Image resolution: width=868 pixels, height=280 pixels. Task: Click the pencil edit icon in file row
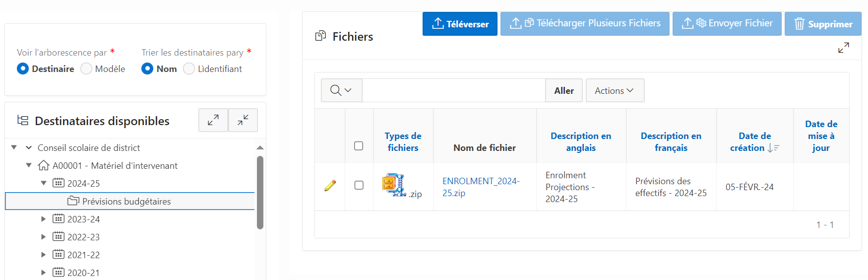click(330, 186)
